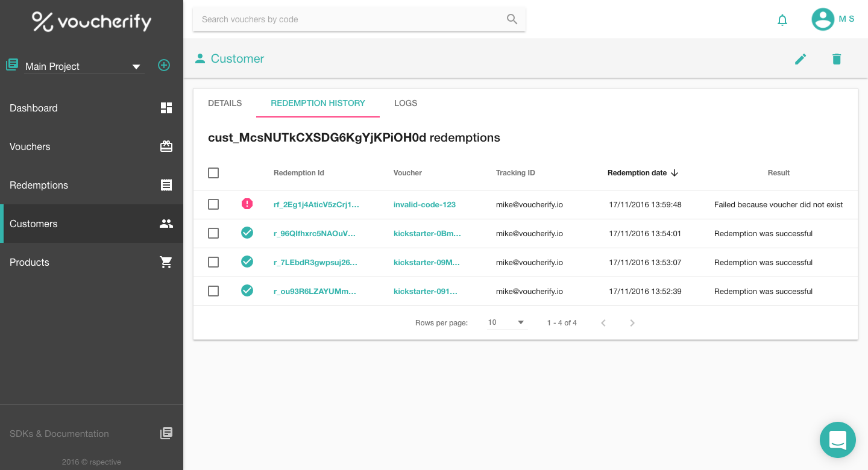Sort by Redemption date arrow
868x470 pixels.
tap(675, 173)
